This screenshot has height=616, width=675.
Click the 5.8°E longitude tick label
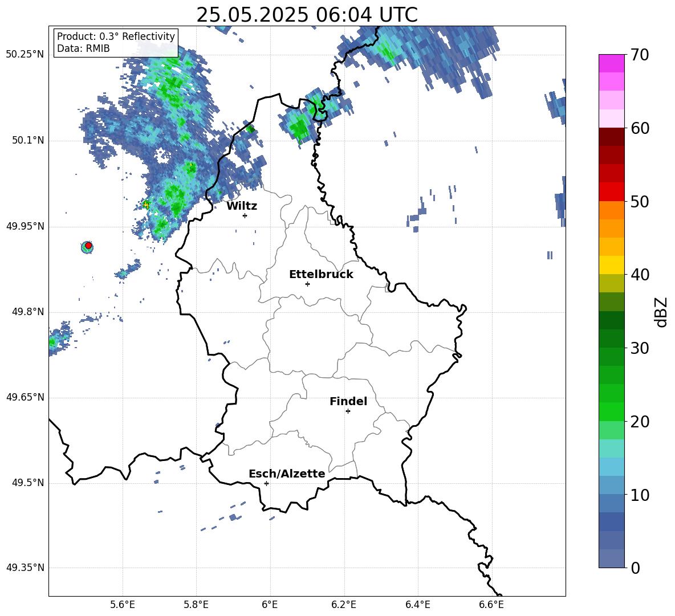coord(196,605)
